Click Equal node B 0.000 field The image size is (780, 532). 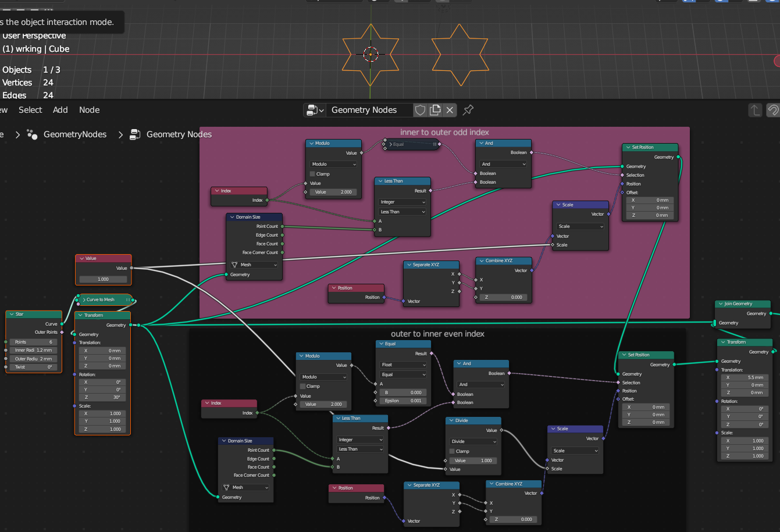pyautogui.click(x=403, y=392)
